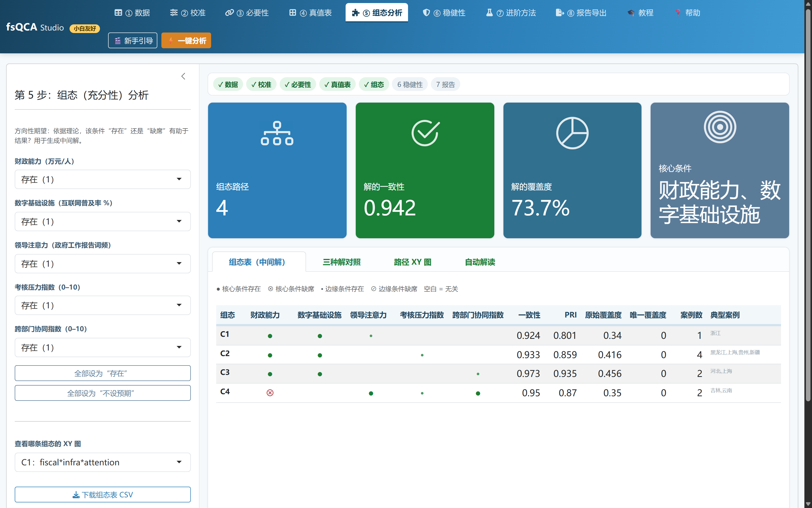Open the ③ 必要性 tab
This screenshot has width=812, height=508.
click(x=247, y=13)
